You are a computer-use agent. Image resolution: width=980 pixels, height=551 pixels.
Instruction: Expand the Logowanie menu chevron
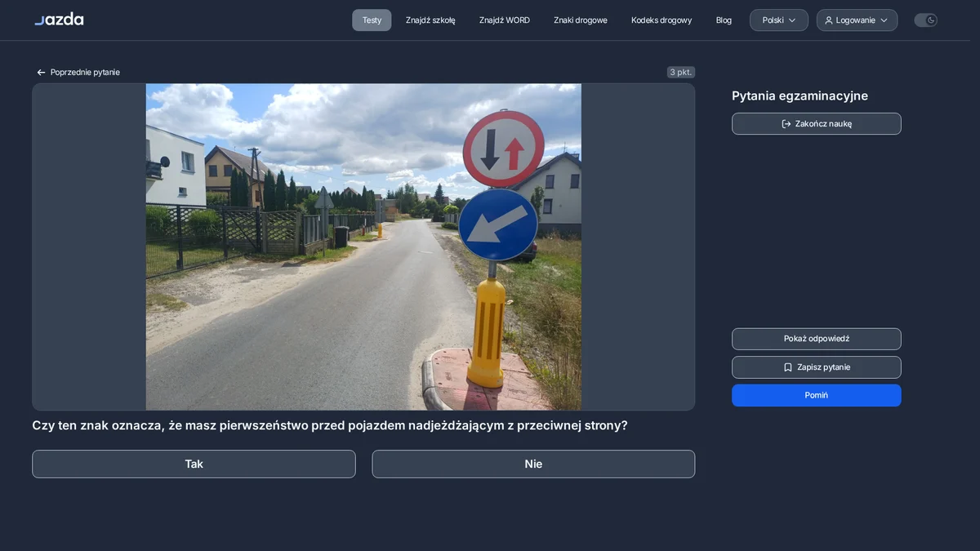[x=884, y=20]
